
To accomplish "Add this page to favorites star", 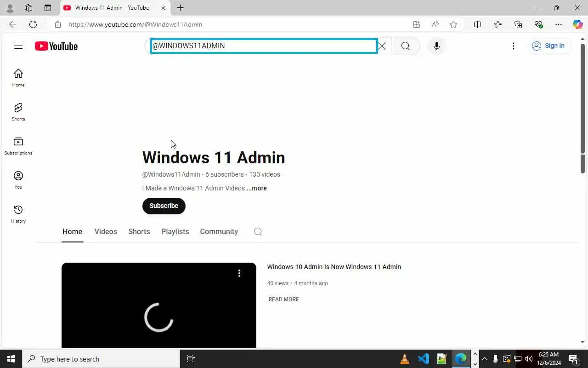I will pos(453,24).
